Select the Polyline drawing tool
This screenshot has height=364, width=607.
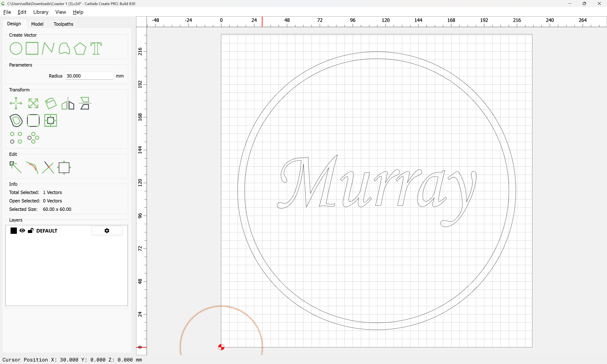tap(48, 48)
